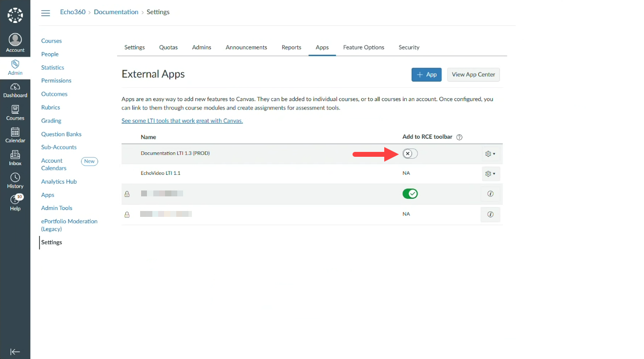644x359 pixels.
Task: Click Echo360 breadcrumb link
Action: [73, 12]
